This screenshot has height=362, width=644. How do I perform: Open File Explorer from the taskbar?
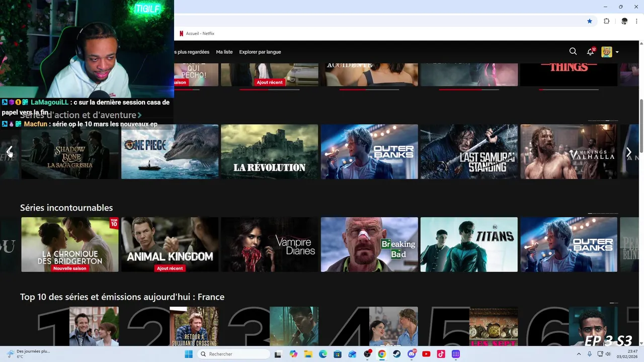308,354
